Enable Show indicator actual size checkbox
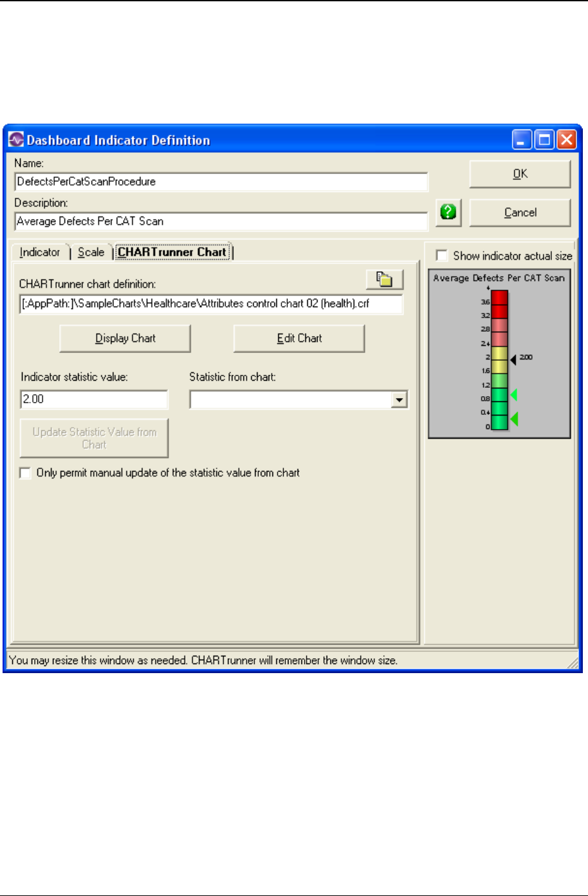The width and height of the screenshot is (588, 896). click(x=442, y=256)
